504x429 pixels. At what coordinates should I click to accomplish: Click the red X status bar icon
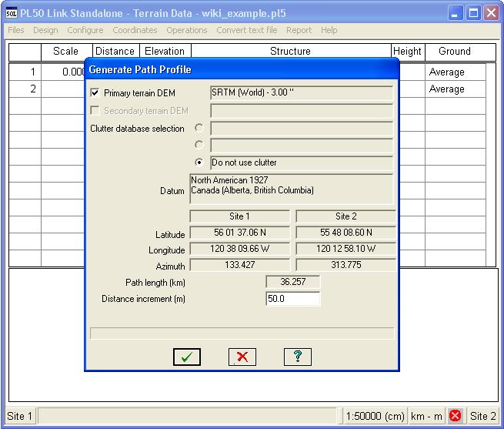pyautogui.click(x=455, y=416)
